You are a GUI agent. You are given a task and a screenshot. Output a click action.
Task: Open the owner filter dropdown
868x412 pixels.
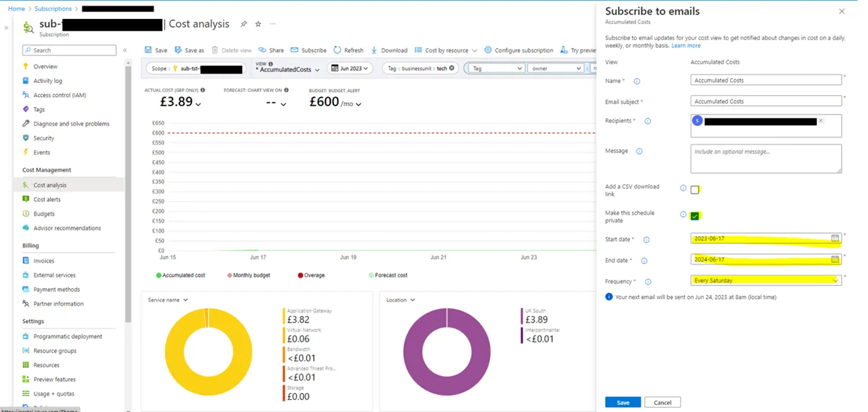tap(555, 68)
